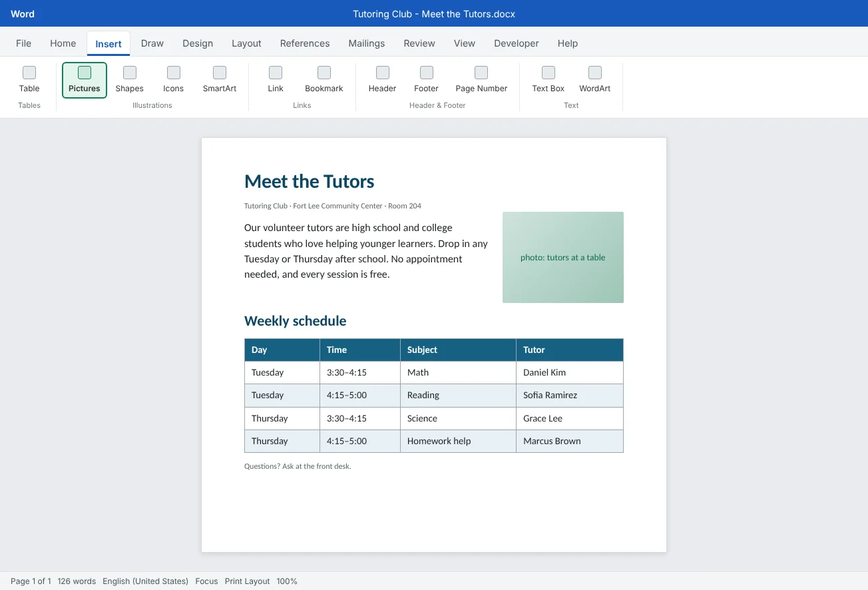Screen dimensions: 868x590
Task: Click the Table insert icon
Action: pos(29,80)
